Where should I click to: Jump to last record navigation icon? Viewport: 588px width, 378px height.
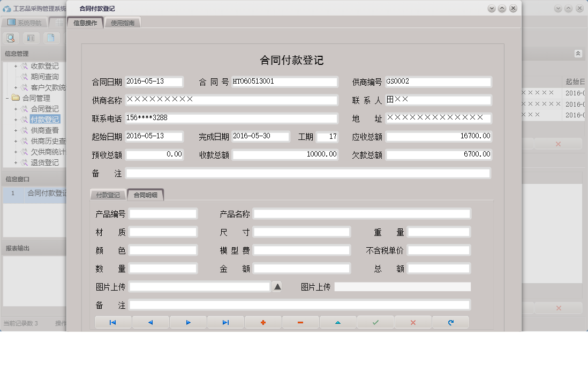225,322
